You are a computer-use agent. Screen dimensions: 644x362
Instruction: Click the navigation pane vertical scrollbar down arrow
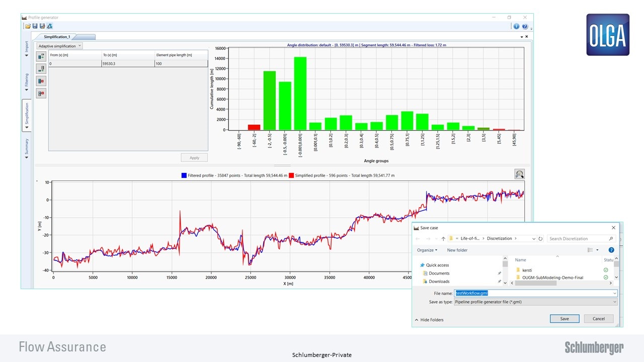(x=505, y=283)
